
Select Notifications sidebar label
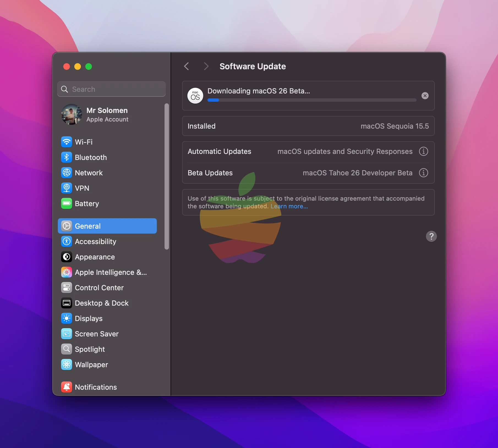click(96, 387)
